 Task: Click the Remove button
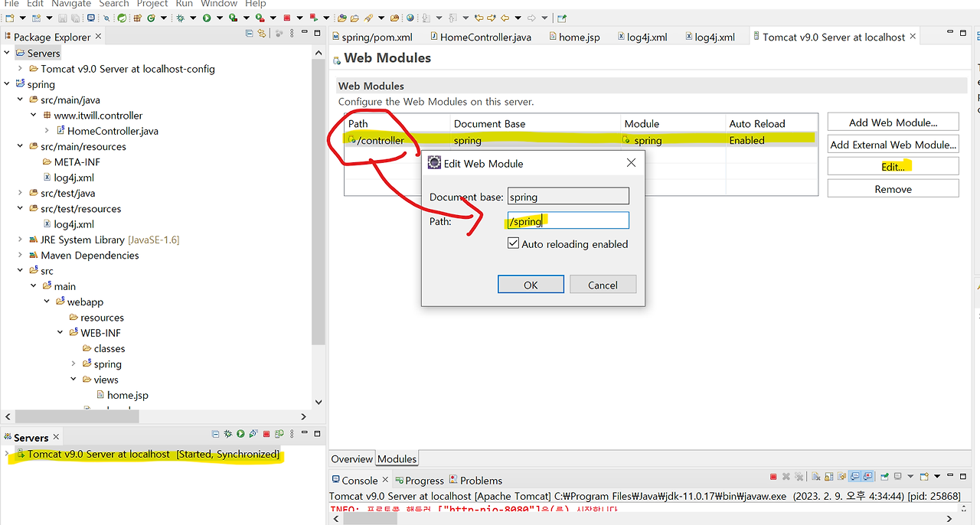pyautogui.click(x=893, y=189)
